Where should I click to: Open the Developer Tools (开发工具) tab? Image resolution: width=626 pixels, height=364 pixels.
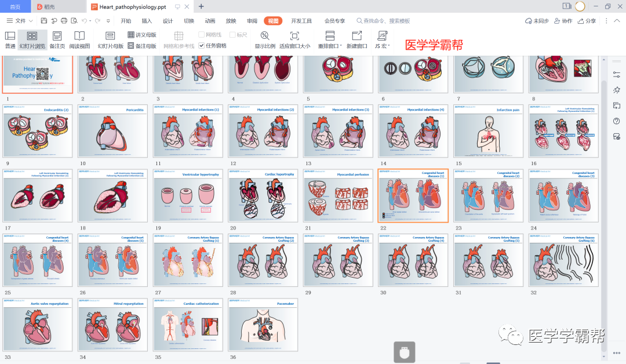click(301, 21)
